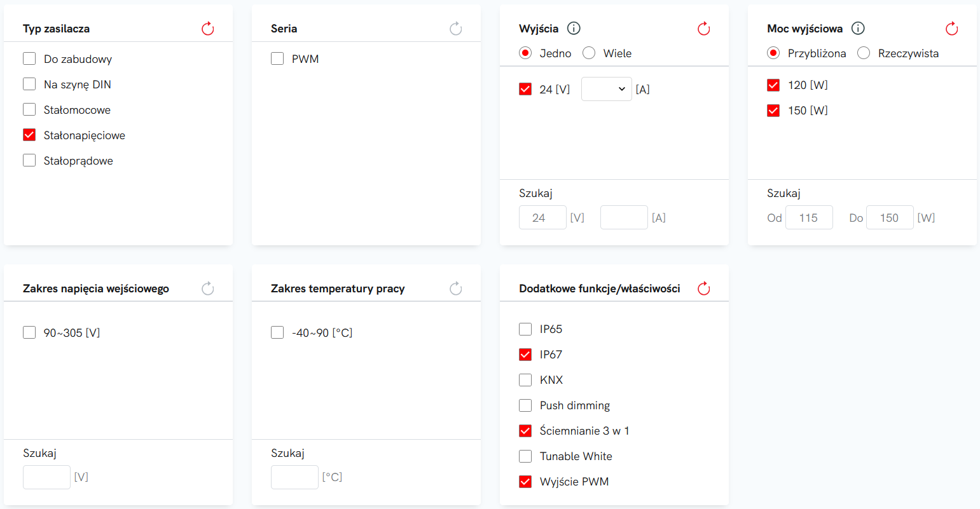
Task: Open the 24 V current dropdown
Action: 607,89
